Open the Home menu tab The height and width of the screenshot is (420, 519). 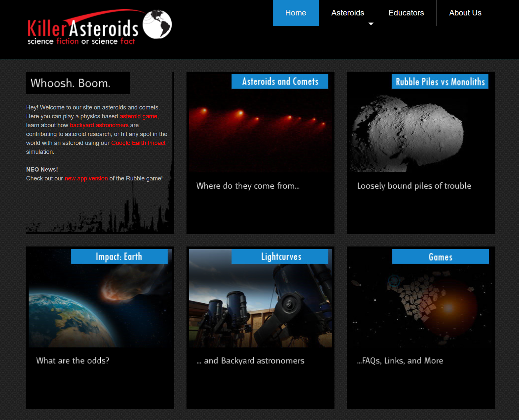tap(296, 13)
